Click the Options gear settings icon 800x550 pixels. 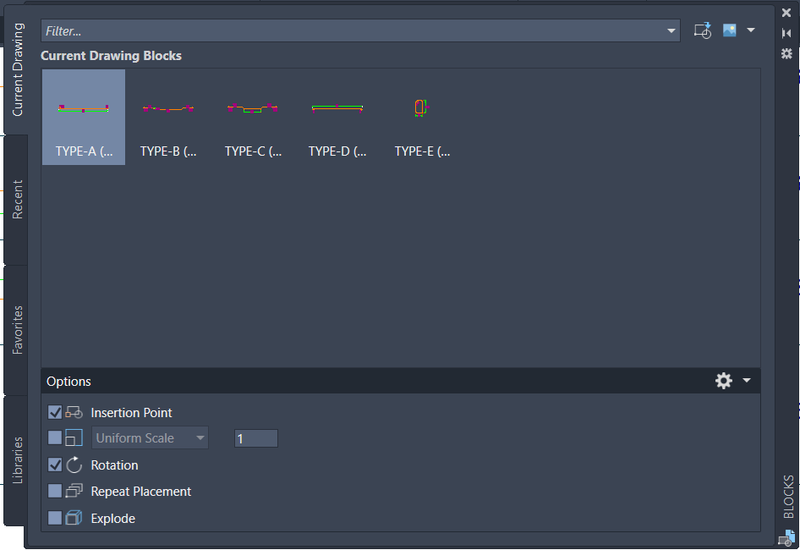[x=723, y=381]
